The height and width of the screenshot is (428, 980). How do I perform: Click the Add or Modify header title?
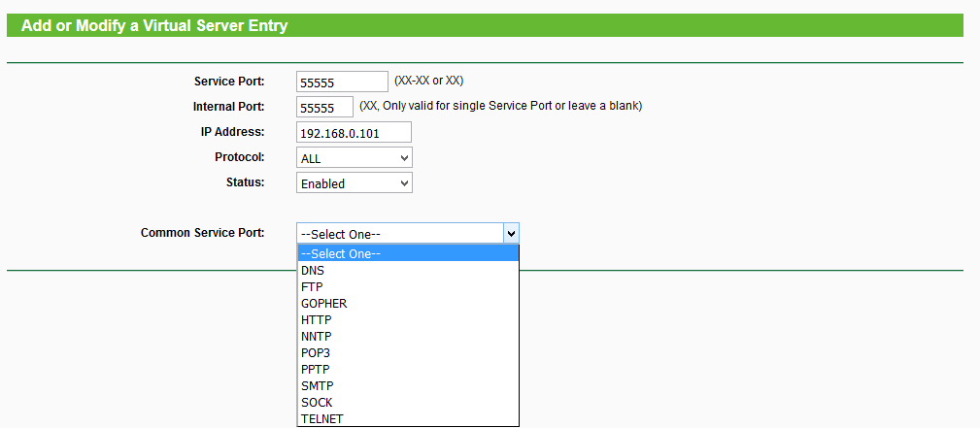[154, 26]
